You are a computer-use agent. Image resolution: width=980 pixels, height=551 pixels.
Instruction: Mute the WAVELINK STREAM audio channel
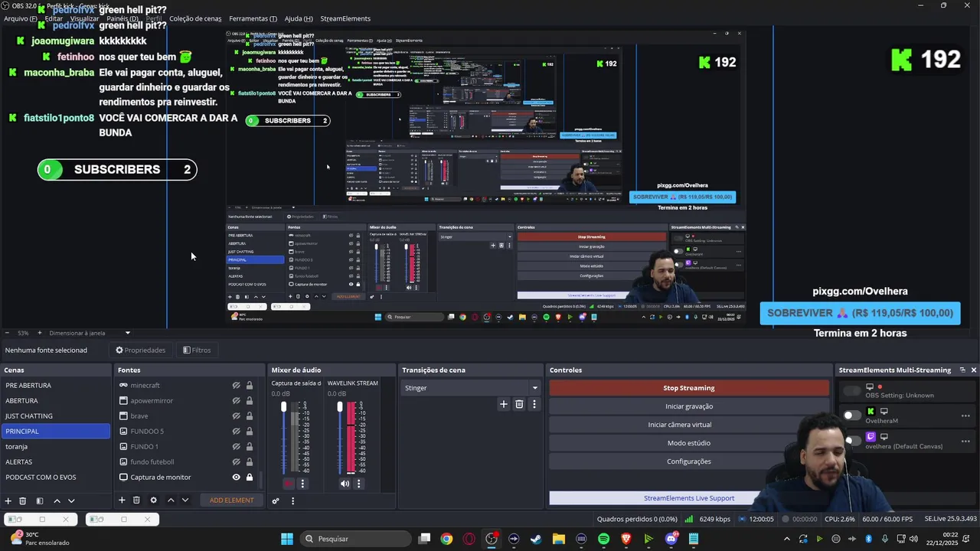pyautogui.click(x=345, y=484)
